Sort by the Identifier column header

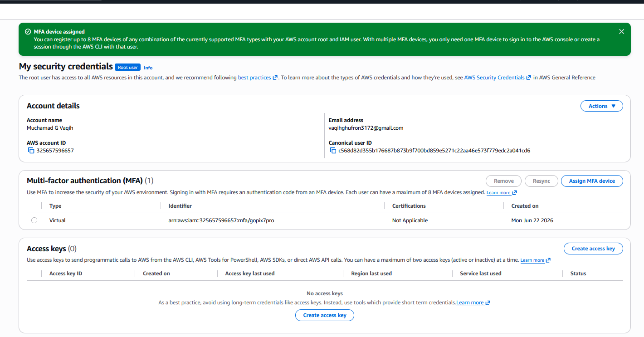coord(180,206)
